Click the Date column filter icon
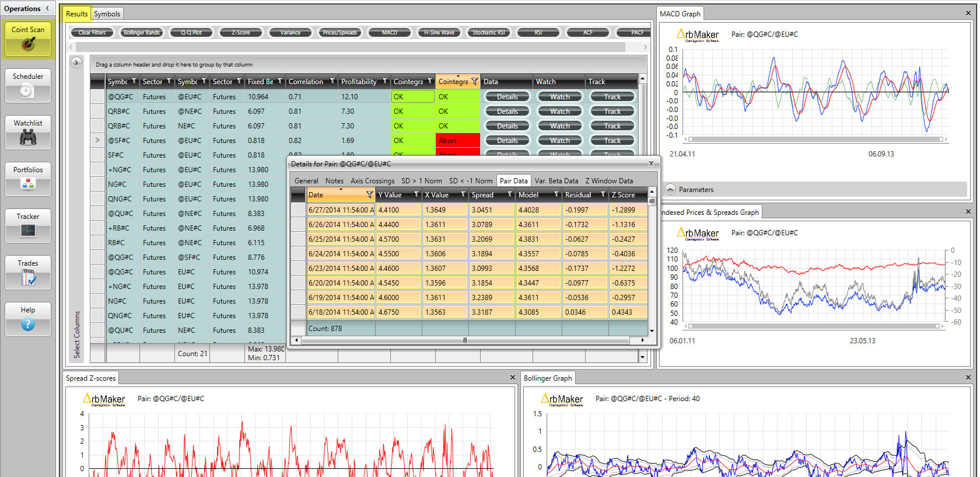This screenshot has height=477, width=980. [x=369, y=194]
